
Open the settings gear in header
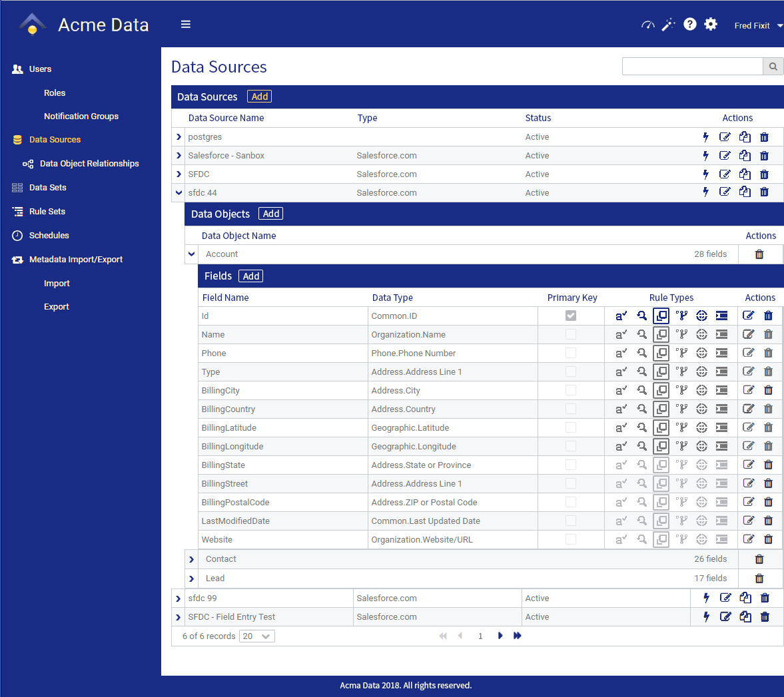pos(711,25)
